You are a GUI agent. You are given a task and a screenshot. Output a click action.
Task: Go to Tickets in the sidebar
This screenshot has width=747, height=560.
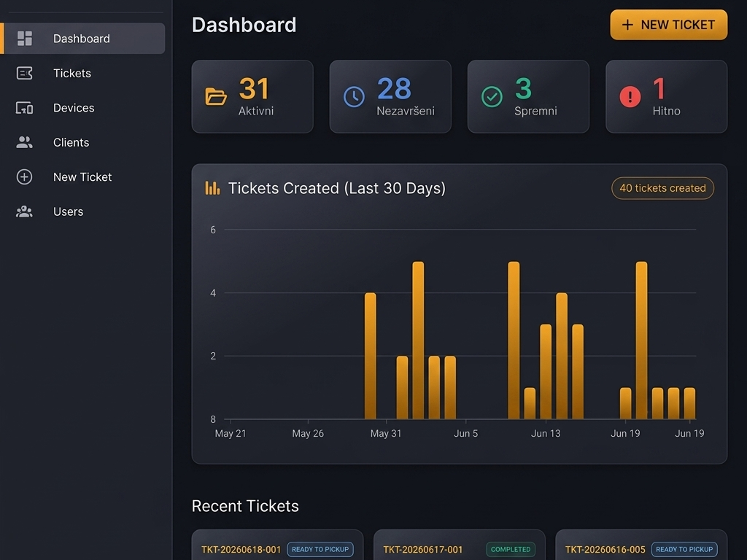(x=83, y=74)
